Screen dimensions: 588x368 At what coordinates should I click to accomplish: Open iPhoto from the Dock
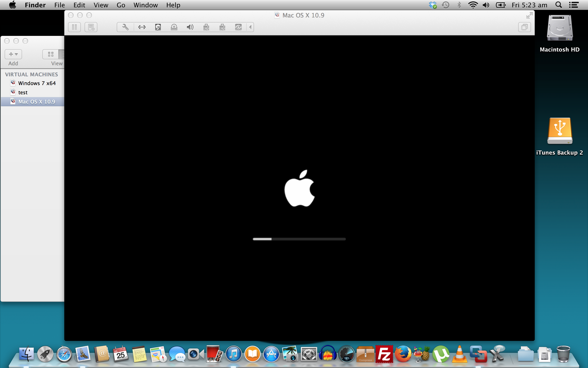[x=290, y=354]
